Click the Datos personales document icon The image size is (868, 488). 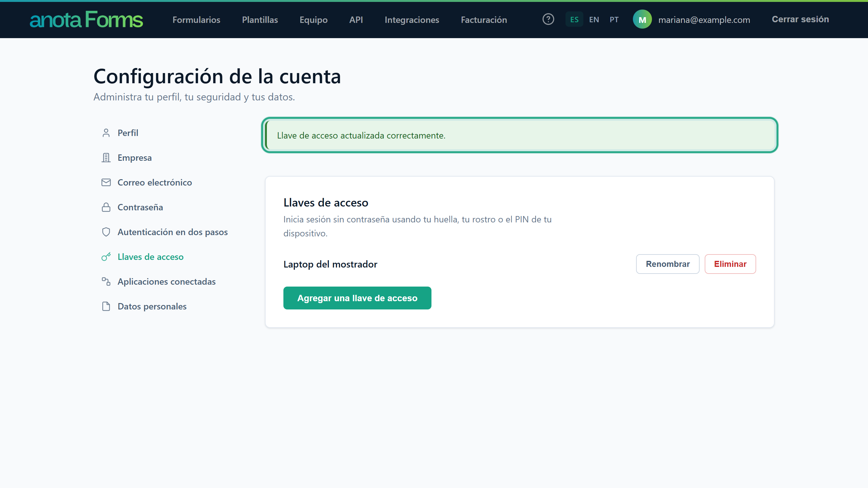tap(106, 306)
